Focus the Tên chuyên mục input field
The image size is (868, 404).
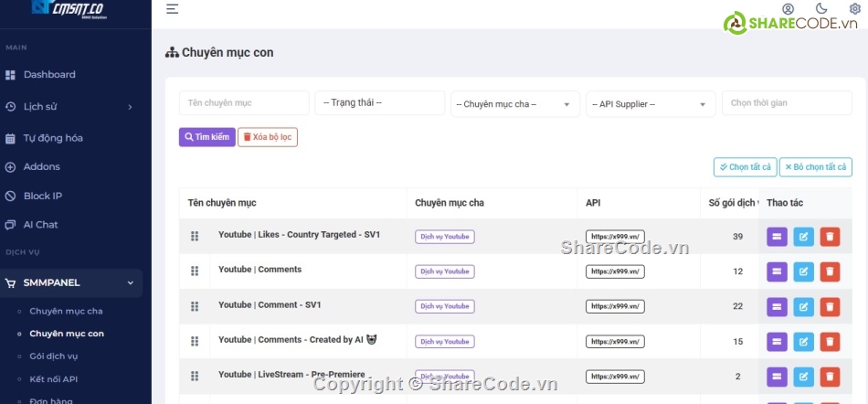pos(244,103)
